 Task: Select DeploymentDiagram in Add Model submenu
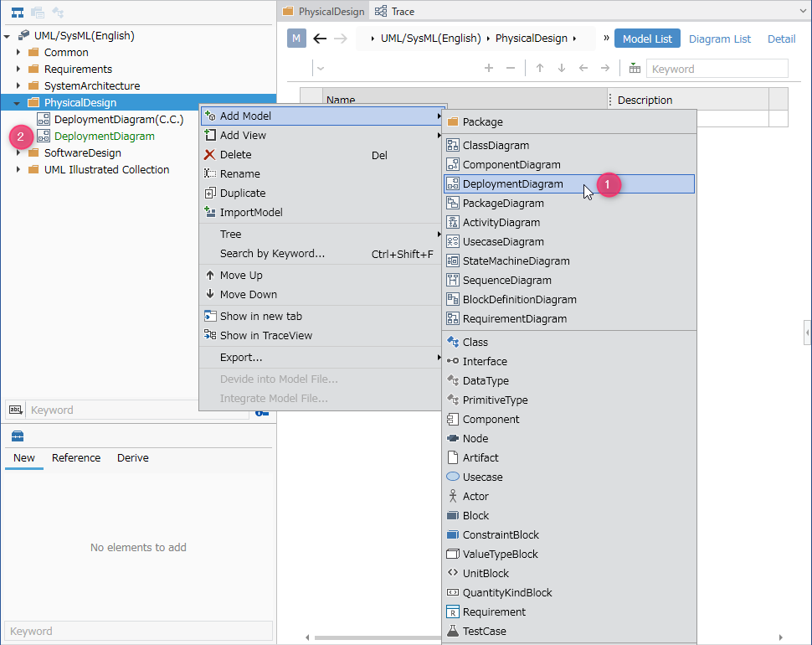569,184
